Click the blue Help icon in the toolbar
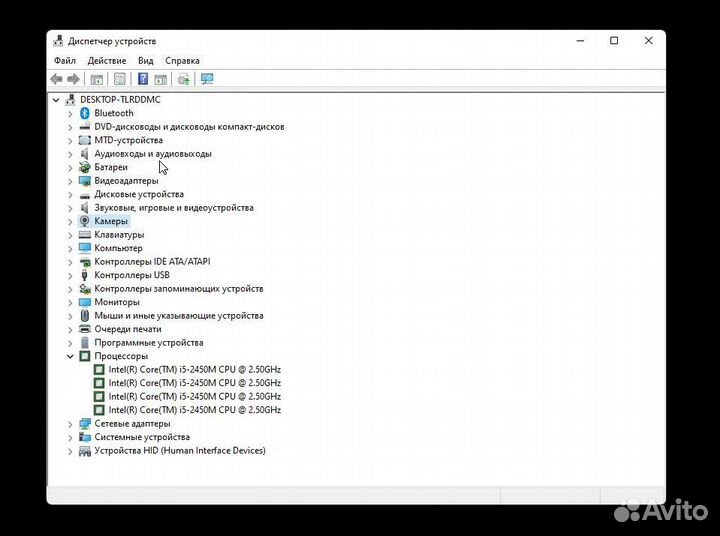Image resolution: width=720 pixels, height=536 pixels. tap(143, 79)
